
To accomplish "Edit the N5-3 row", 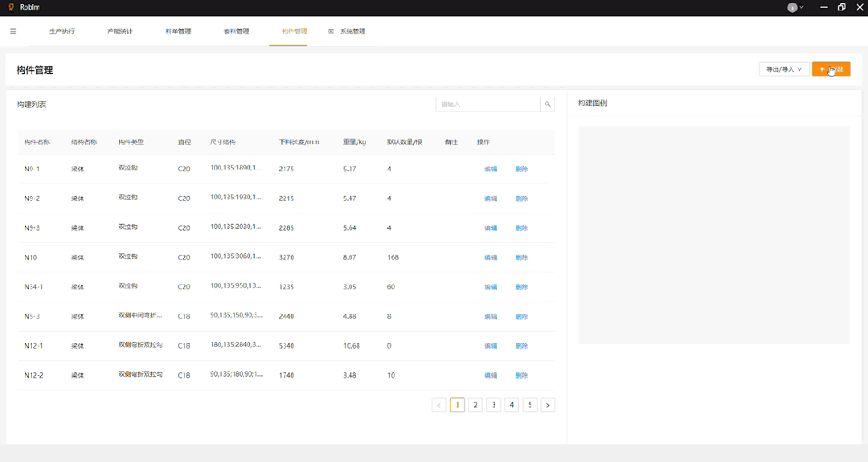I will coord(490,317).
